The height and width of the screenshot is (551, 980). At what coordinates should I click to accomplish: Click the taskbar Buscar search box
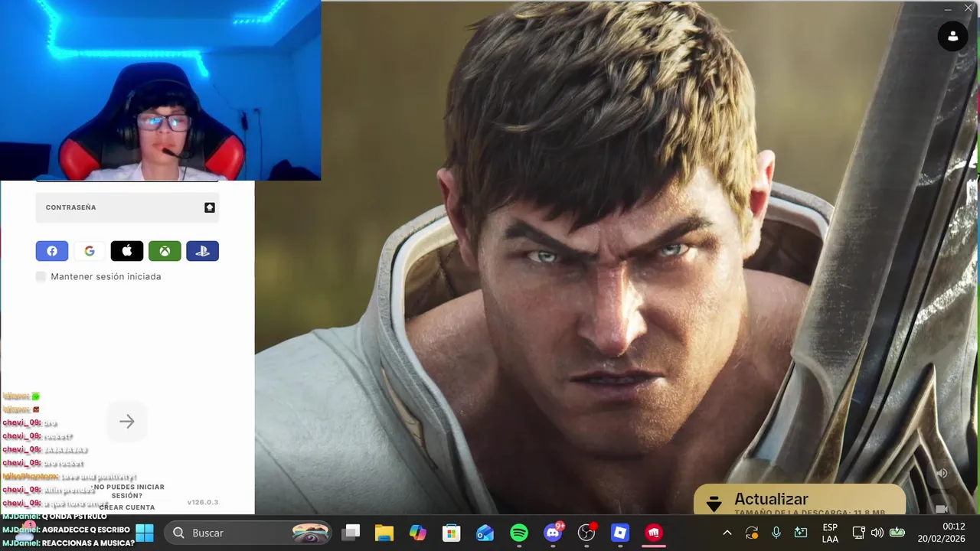tap(249, 533)
